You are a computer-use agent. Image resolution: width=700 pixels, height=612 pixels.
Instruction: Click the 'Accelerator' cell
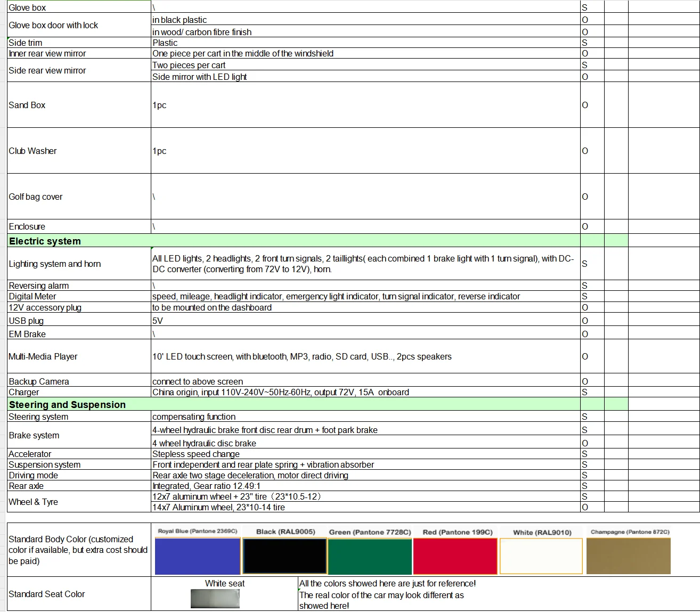point(79,454)
